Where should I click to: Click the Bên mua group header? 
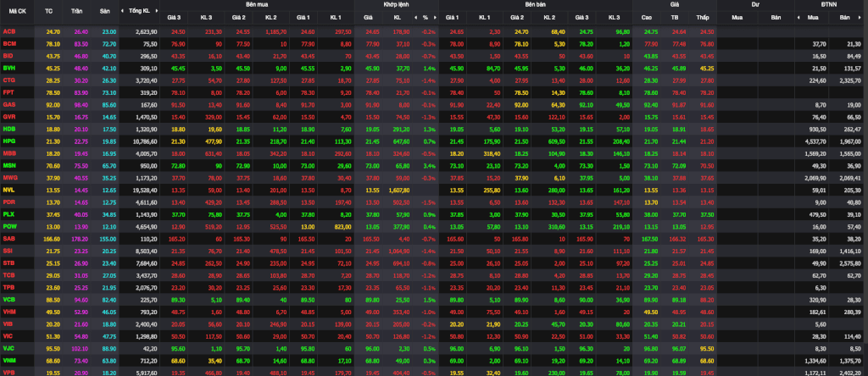point(256,4)
